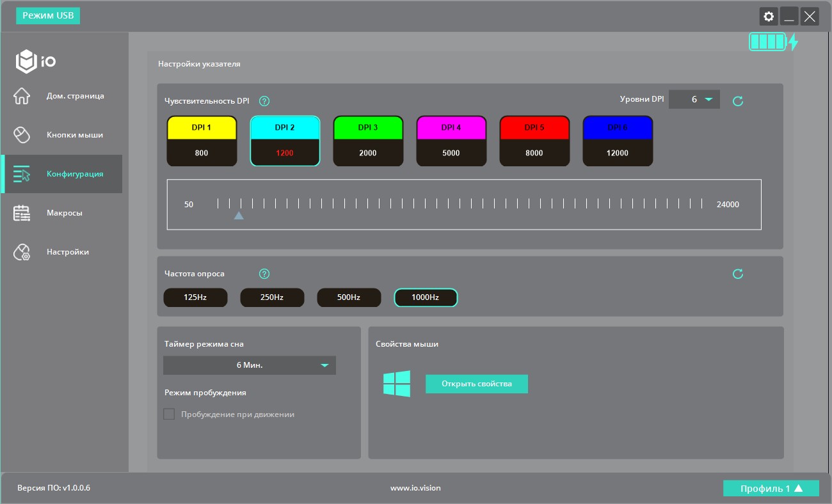The width and height of the screenshot is (832, 504).
Task: Click the Таймер режима сна label
Action: click(204, 344)
